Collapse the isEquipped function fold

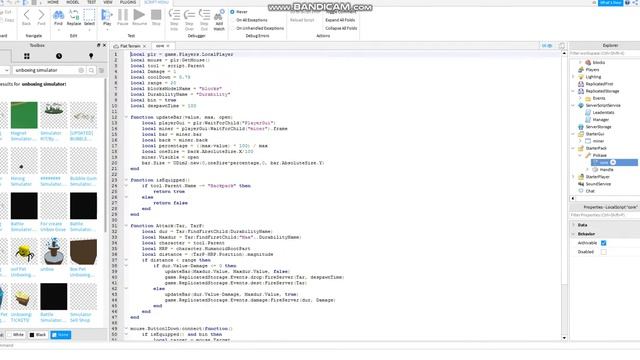tap(126, 180)
